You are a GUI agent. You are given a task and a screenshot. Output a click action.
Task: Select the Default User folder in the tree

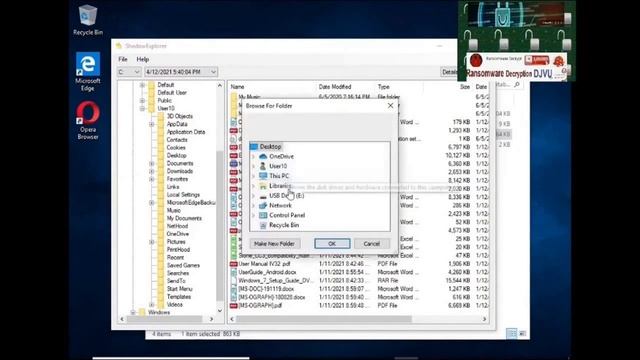172,93
